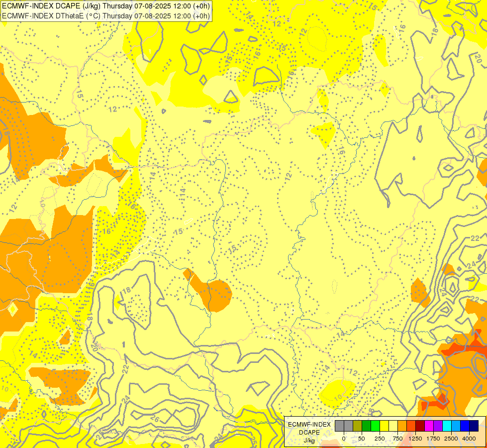Select the dark red legend swatch

click(420, 426)
